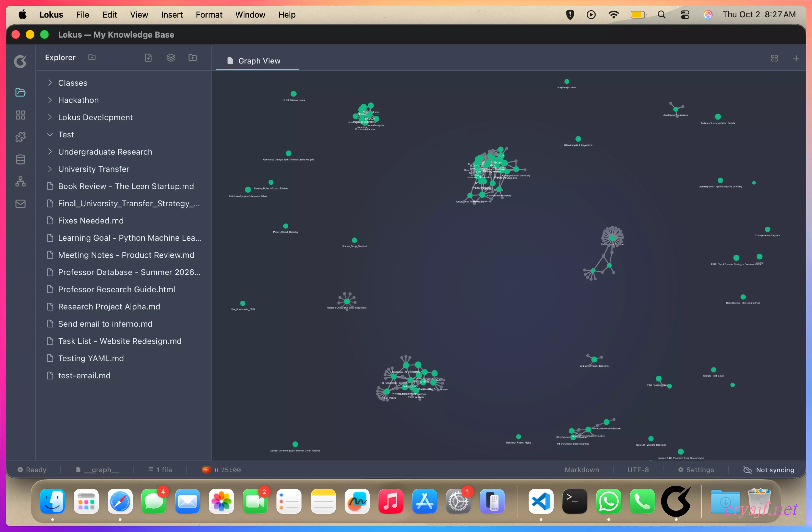The image size is (812, 532).
Task: Click the new folder icon in Explorer
Action: 192,58
